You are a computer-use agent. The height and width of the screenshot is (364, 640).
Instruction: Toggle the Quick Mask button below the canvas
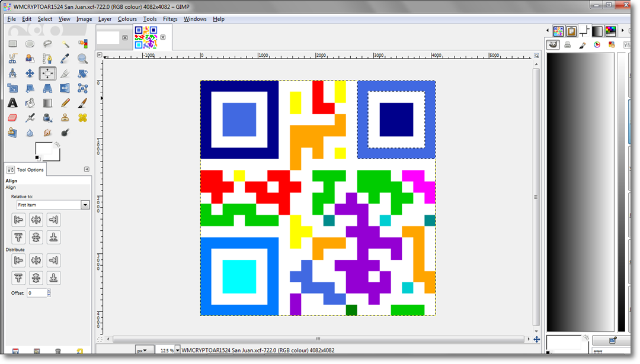(x=100, y=339)
